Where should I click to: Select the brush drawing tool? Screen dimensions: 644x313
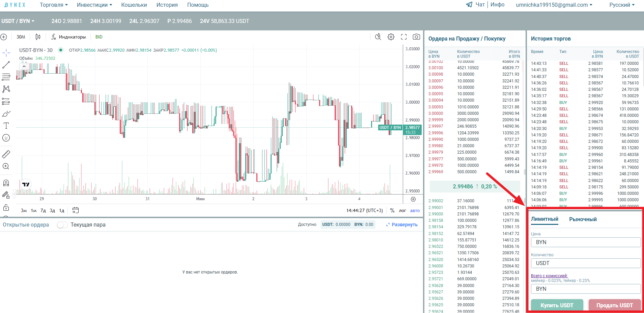(6, 113)
